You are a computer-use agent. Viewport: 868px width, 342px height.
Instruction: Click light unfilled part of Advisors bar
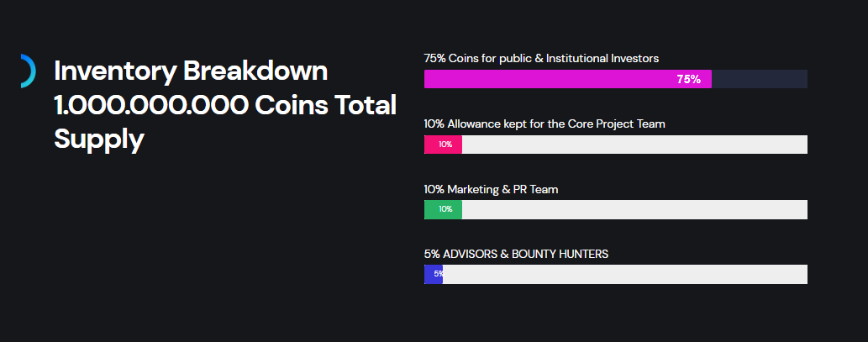[x=626, y=274]
